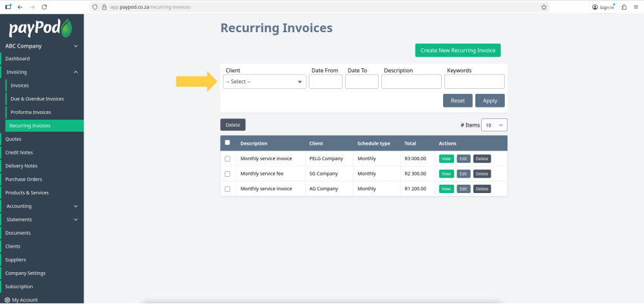Image resolution: width=644 pixels, height=305 pixels.
Task: Open the browser tab overview icon
Action: (8, 7)
